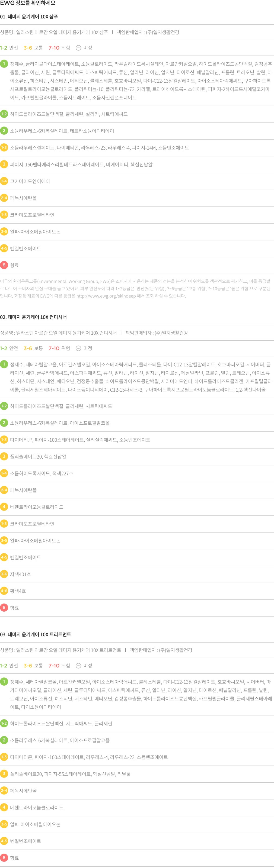Click the 4-6 badge next to 황색4호
Screen dimensions: 274x868
point(4,591)
